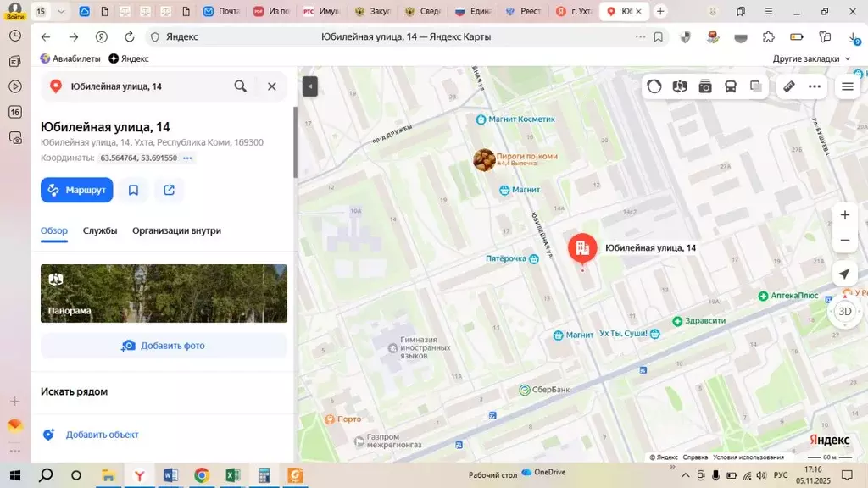Screen dimensions: 868x488
Task: Clear the search with the X icon
Action: tap(272, 86)
